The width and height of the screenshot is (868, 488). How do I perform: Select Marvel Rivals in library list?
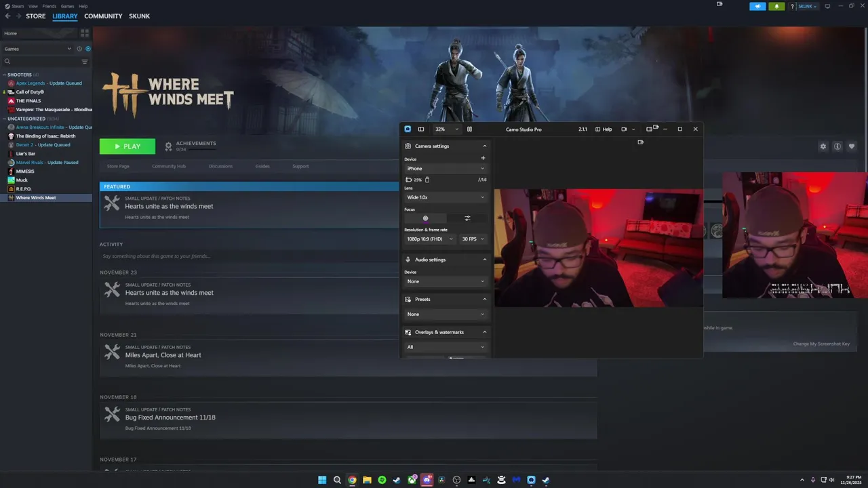click(x=46, y=163)
